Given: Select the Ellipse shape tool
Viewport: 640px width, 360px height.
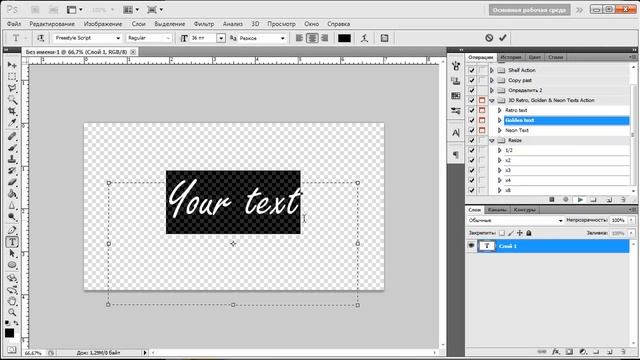Looking at the screenshot, I should click(x=12, y=265).
